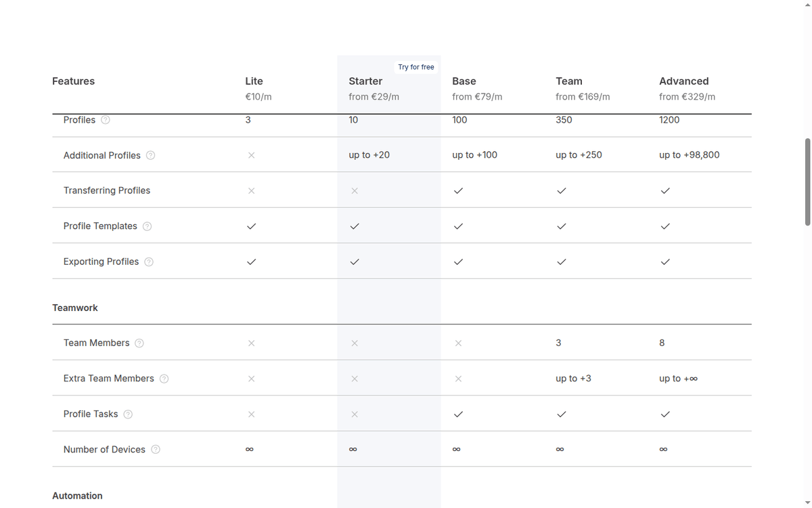Click the Extra Team Members help icon
This screenshot has width=812, height=508.
[x=164, y=379]
